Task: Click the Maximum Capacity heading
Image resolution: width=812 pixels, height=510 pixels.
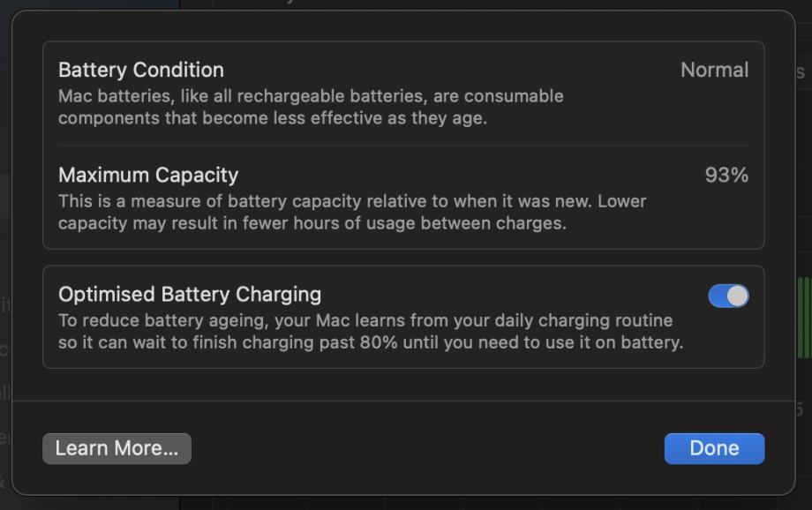Action: 148,175
